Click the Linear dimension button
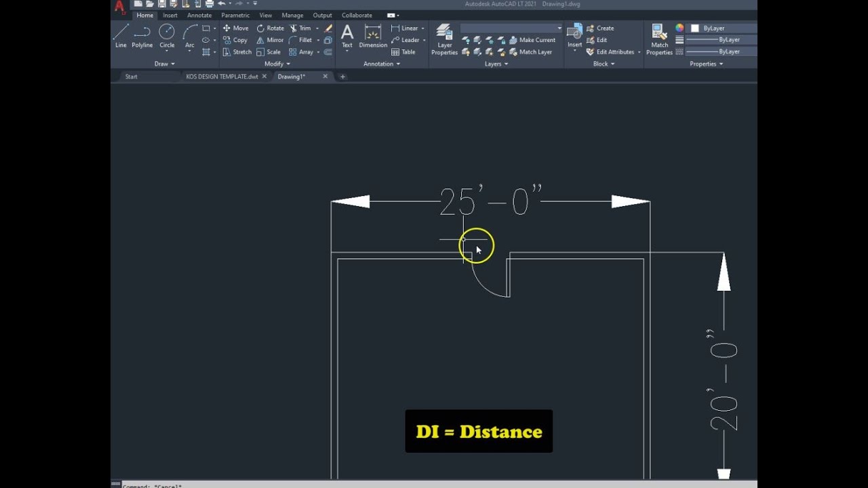 point(405,28)
